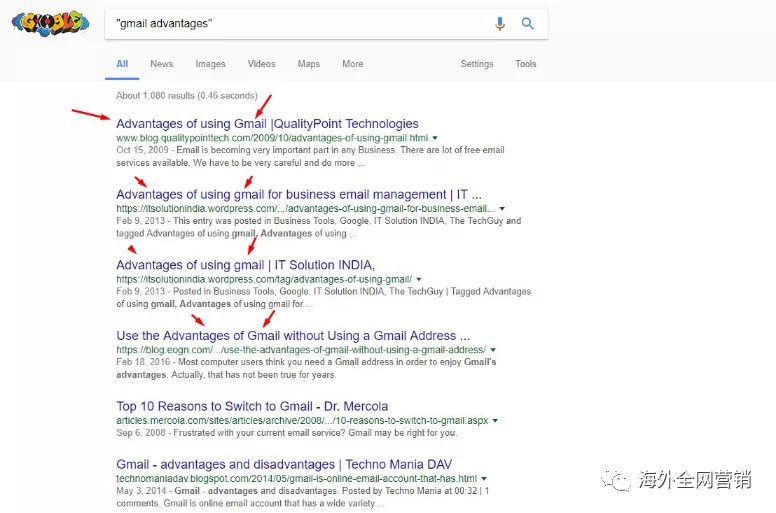
Task: Click the "About 1,080 results (0.46 seconds)" text
Action: click(x=187, y=95)
